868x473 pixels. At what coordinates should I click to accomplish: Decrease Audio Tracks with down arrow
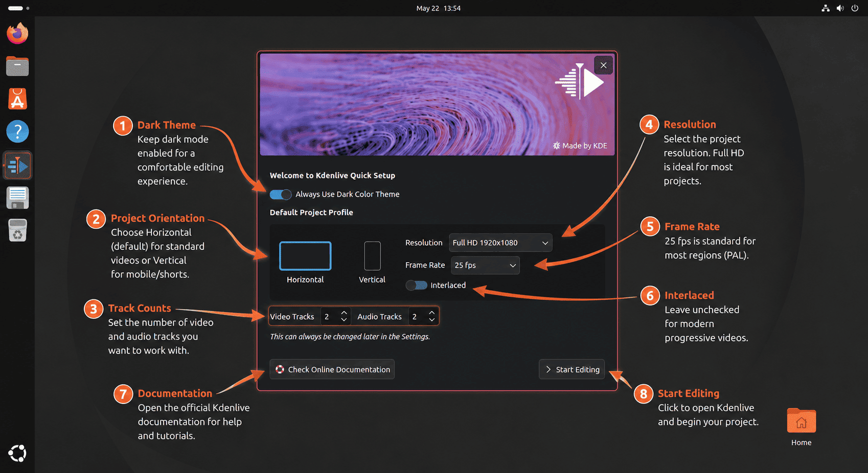coord(432,320)
